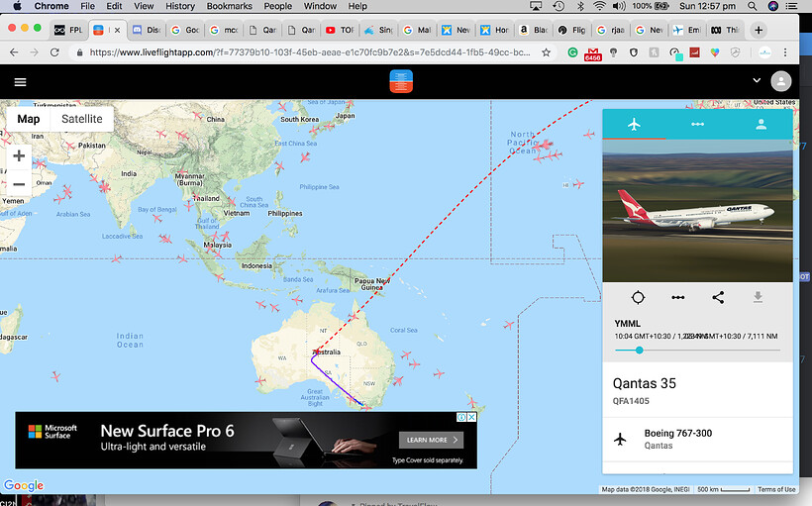Select the aircraft info panel tab
Screen dimensions: 812x506
pos(634,125)
